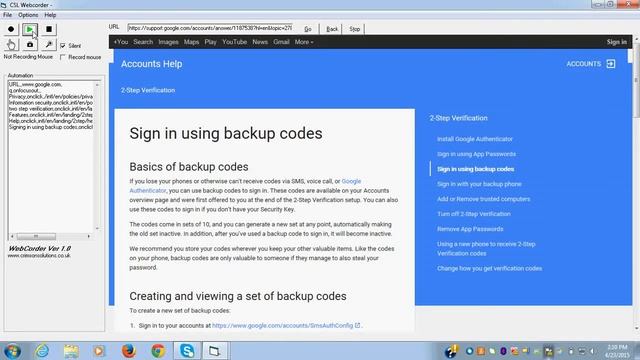Click +You in the Google bar

pos(121,42)
